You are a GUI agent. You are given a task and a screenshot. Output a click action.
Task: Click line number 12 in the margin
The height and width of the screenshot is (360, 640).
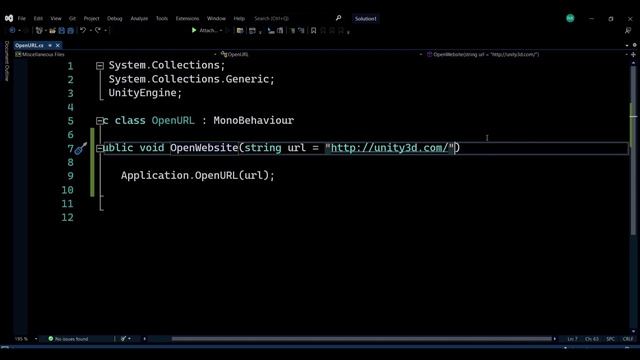[67, 217]
